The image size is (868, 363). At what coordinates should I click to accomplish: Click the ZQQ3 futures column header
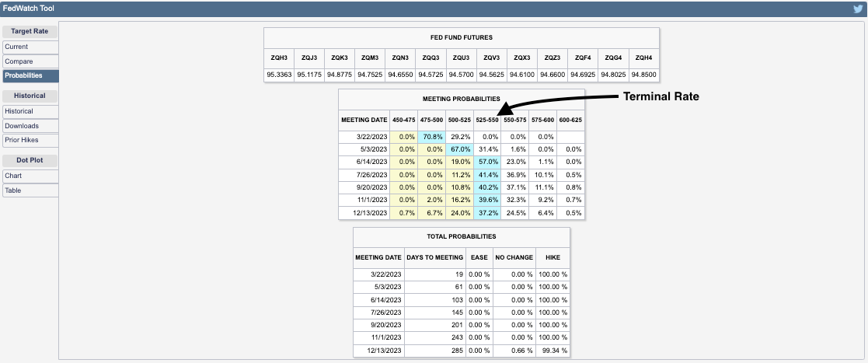(x=431, y=58)
